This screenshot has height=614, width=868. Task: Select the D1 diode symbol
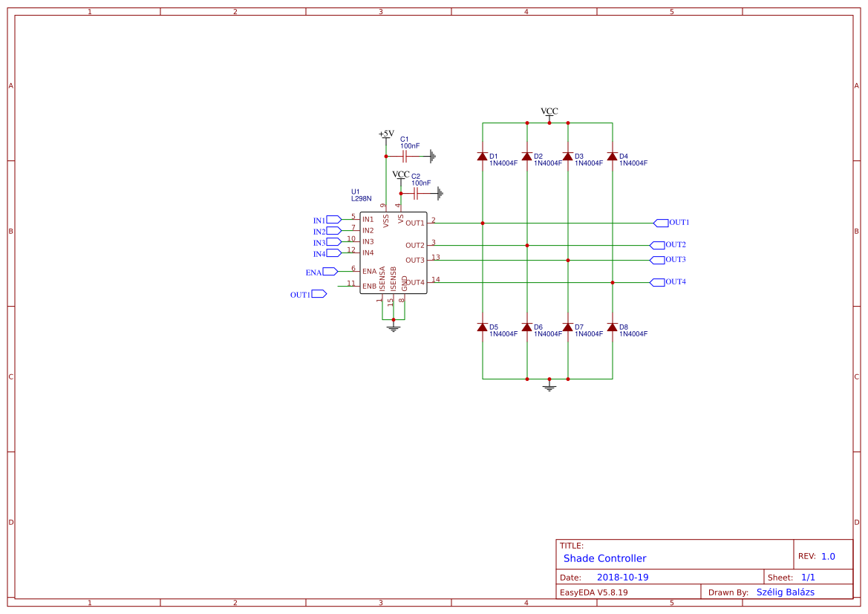coord(482,157)
